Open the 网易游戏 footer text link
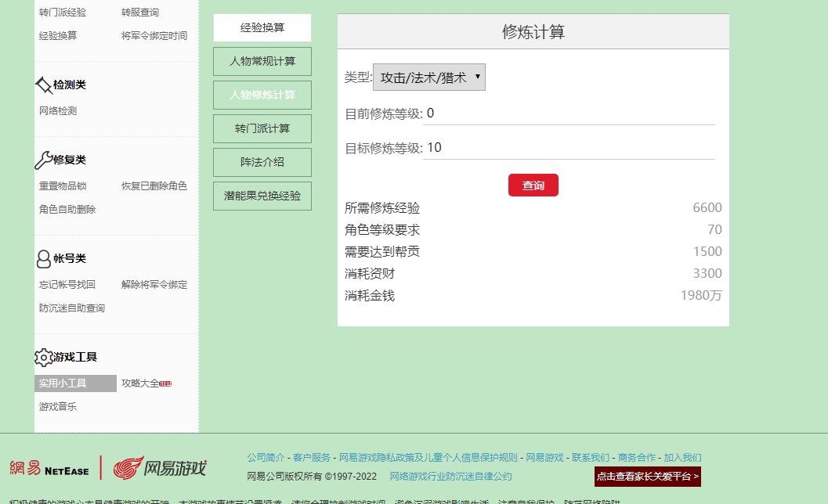The height and width of the screenshot is (504, 828). 544,458
